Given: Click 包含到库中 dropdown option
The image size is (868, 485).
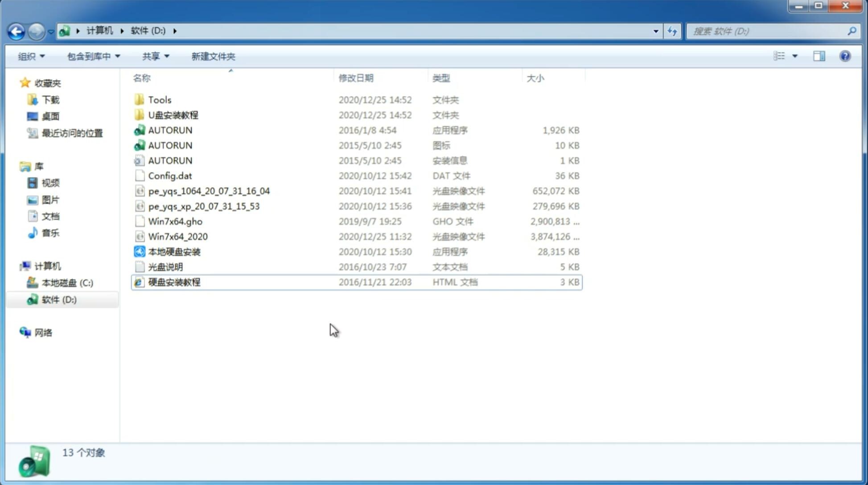Looking at the screenshot, I should (x=93, y=56).
